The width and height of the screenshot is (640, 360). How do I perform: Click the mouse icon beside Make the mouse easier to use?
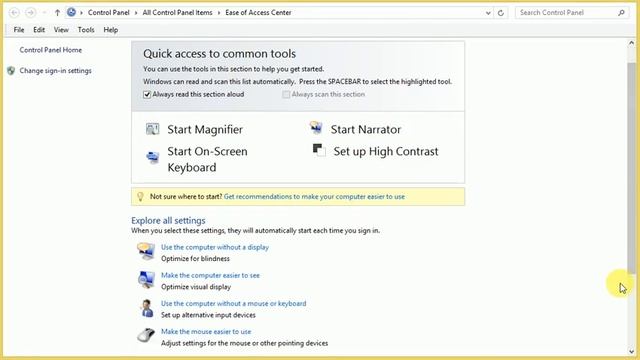pyautogui.click(x=146, y=335)
